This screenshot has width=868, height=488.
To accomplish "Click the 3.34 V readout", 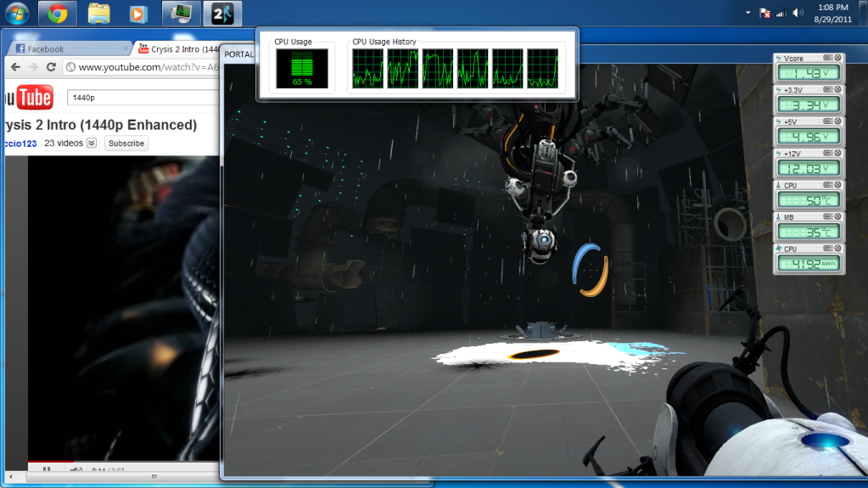I will pyautogui.click(x=809, y=104).
